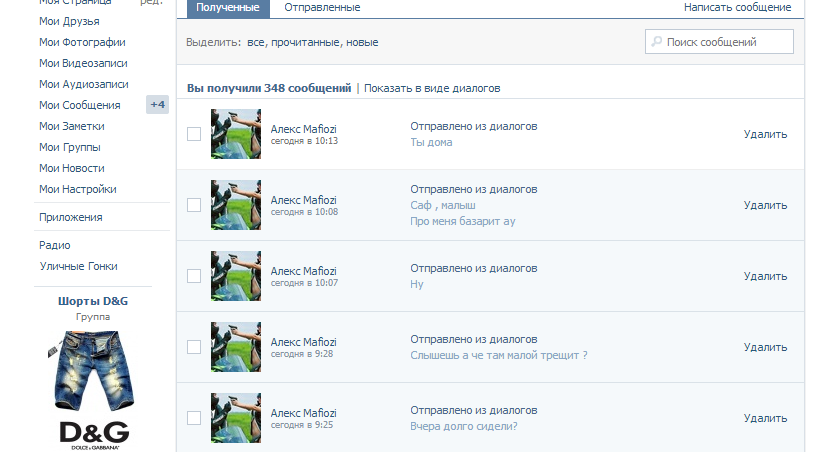
Task: Open message 'Вчера долго сидели?'
Action: click(x=464, y=426)
